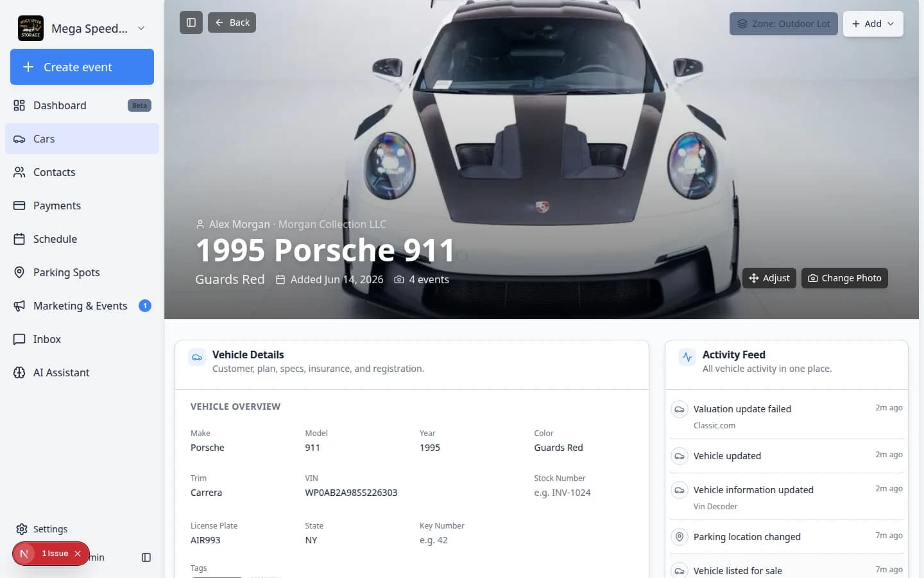Open Marketing & Events
The image size is (924, 578).
tap(82, 306)
